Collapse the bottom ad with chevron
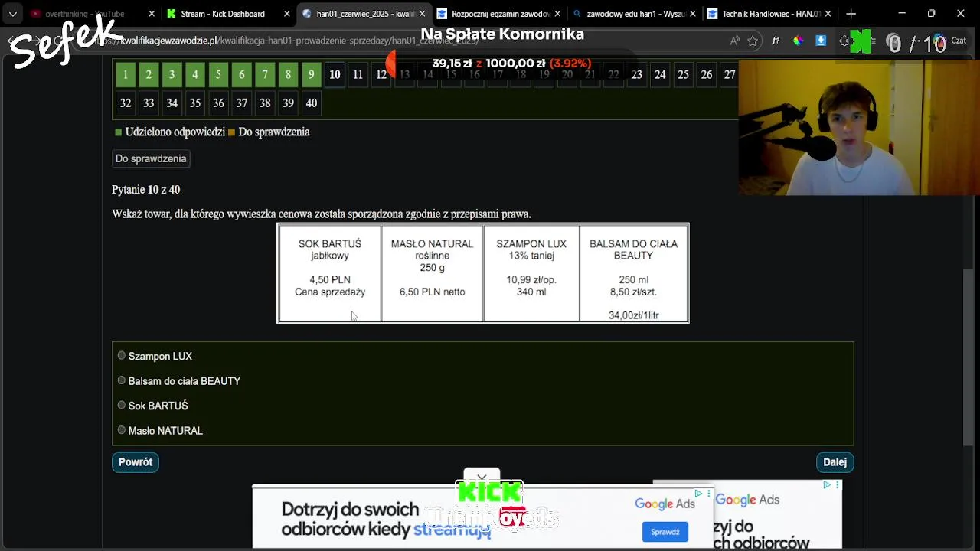 click(482, 478)
